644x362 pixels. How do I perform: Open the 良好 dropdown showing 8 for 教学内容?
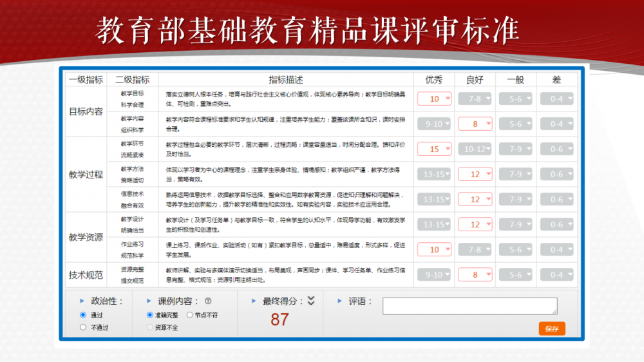tap(475, 124)
